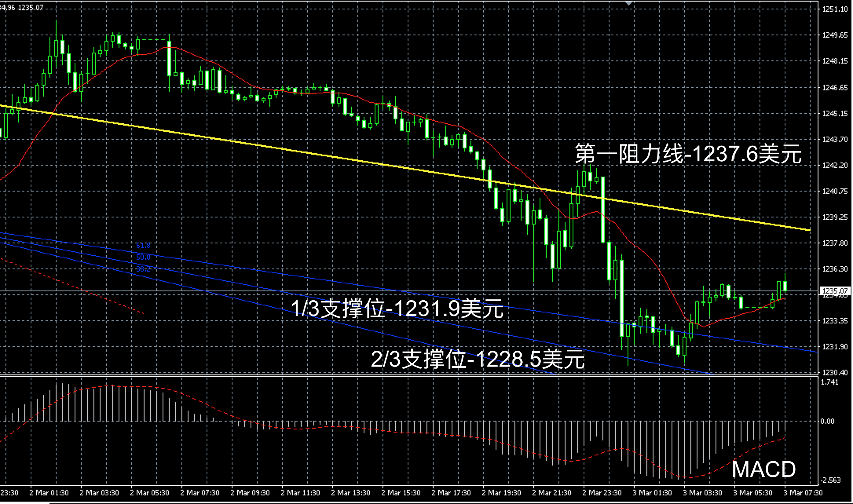Select the 1/3支撑位-1231.9美元 text label
The image size is (853, 504).
click(397, 309)
